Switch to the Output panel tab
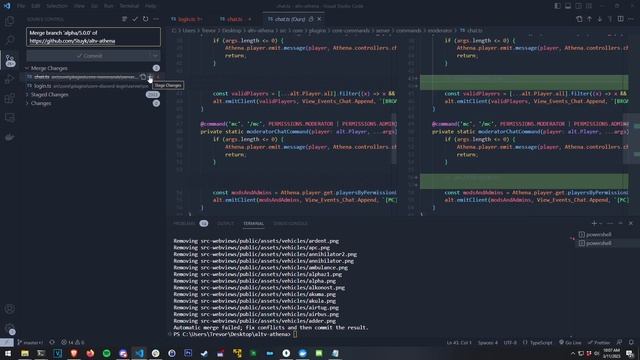 (x=225, y=224)
